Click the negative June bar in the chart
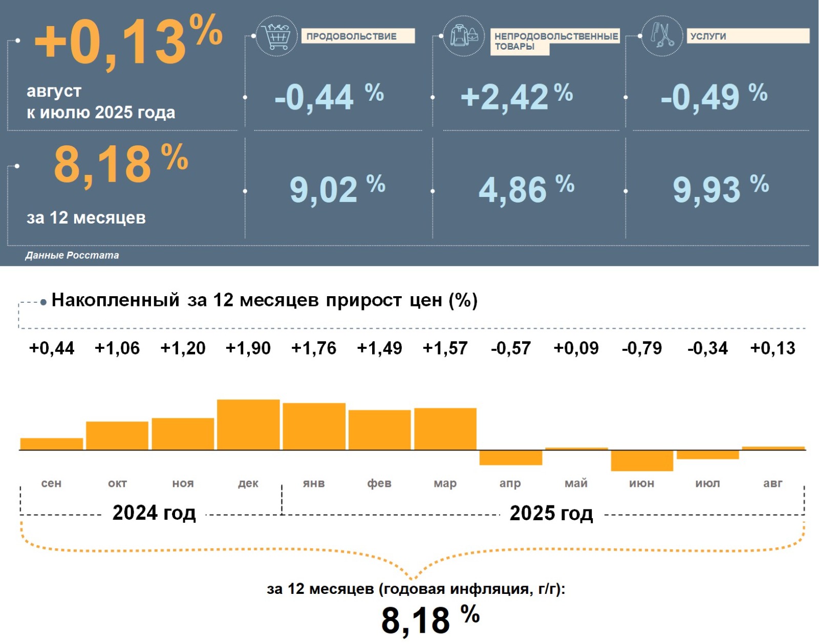This screenshot has width=819, height=644. 642,461
